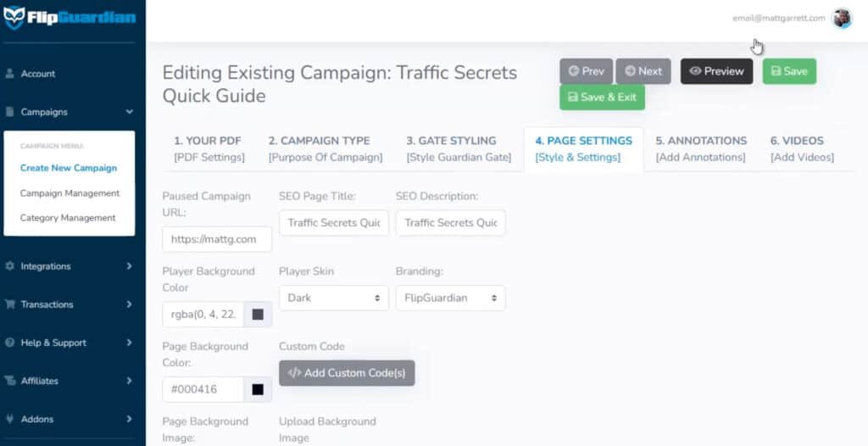Screen dimensions: 868x446
Task: Click the Transactions cart icon in sidebar
Action: point(10,304)
